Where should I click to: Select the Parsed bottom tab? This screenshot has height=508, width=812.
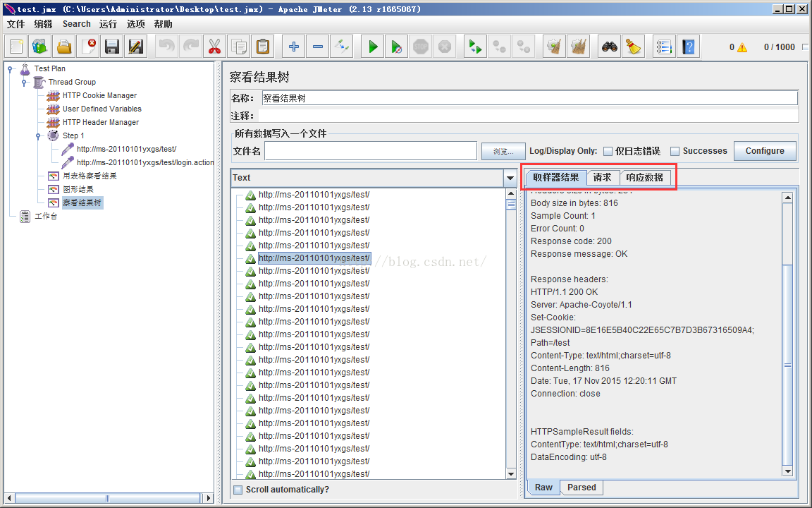point(582,488)
